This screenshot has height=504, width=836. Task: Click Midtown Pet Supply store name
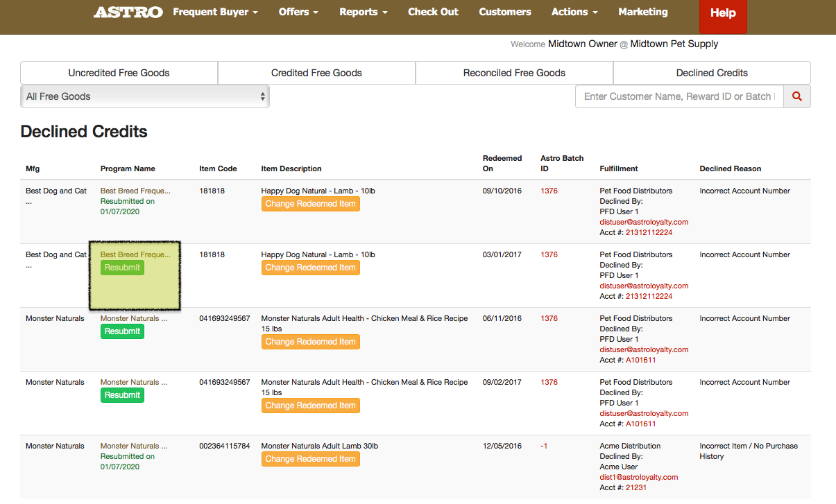(674, 44)
